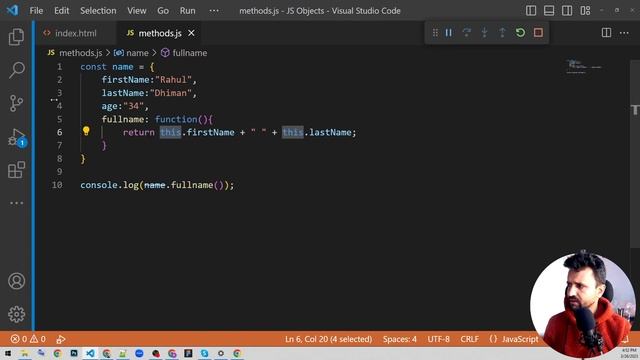Click the Ln 6, Col 20 cursor position
Screen dimensions: 640x360
[328, 339]
